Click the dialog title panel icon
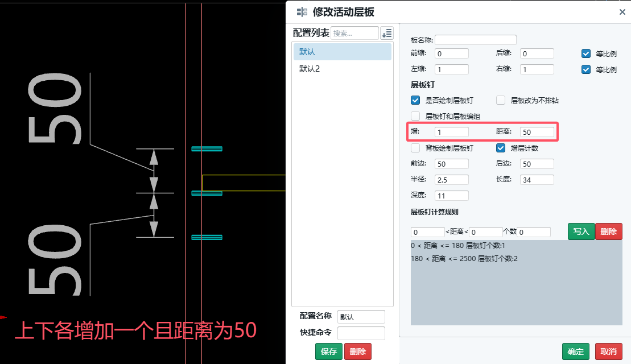Screen dimensions: 631x364 302,12
